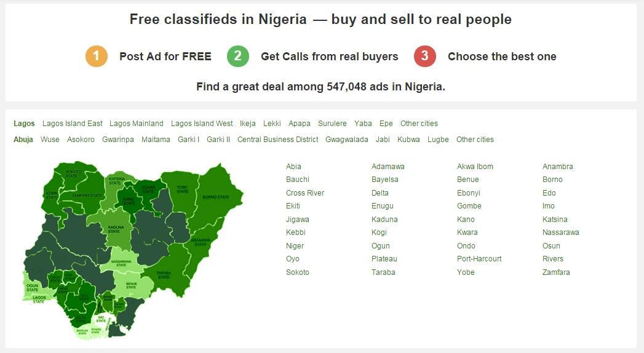The image size is (644, 353).
Task: Select Nassarawa State on the map
Action: [x=120, y=261]
